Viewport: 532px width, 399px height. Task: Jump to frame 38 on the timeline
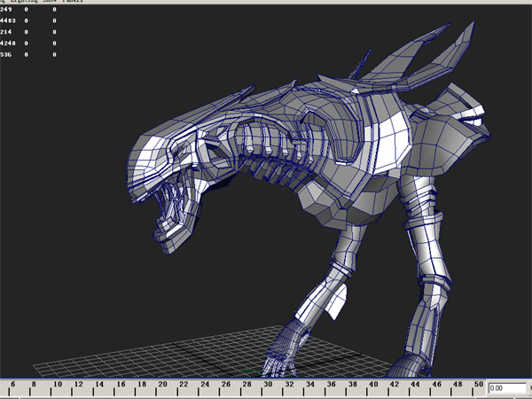[x=353, y=384]
